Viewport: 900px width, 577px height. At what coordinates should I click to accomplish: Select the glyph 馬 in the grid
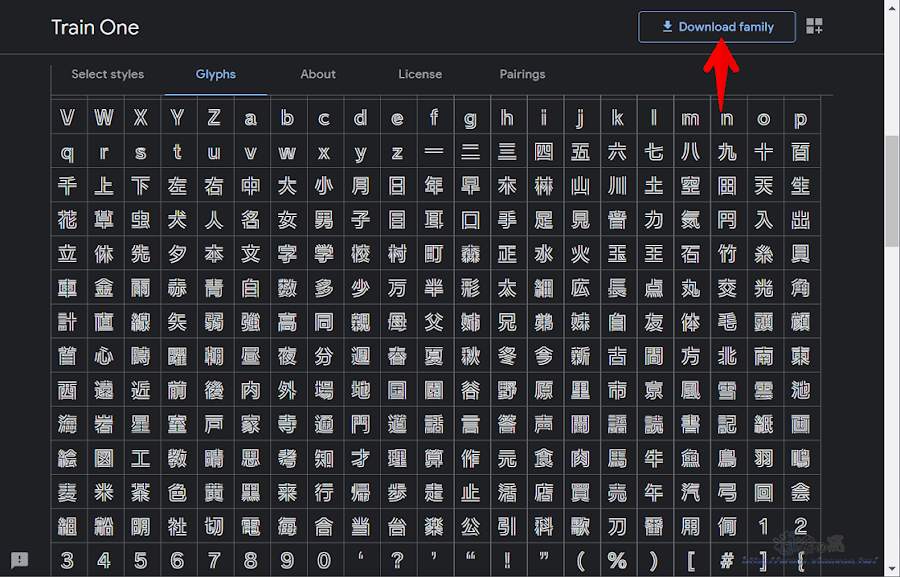(617, 458)
